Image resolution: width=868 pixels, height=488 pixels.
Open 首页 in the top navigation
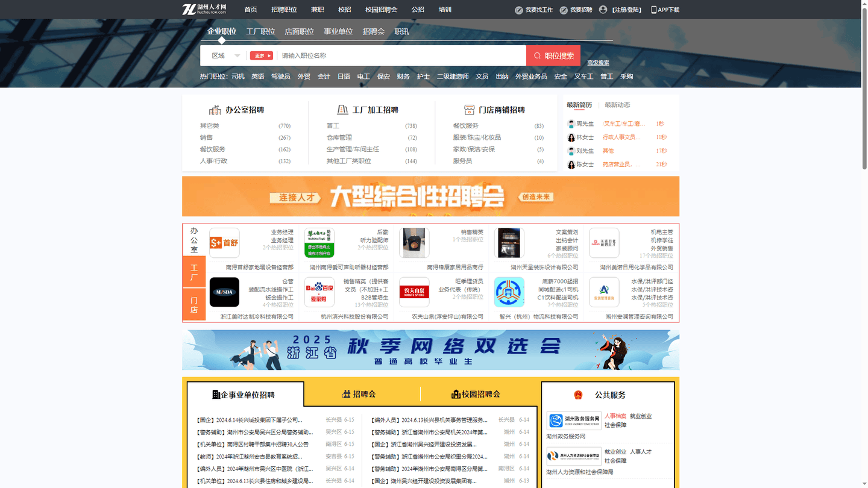tap(251, 10)
